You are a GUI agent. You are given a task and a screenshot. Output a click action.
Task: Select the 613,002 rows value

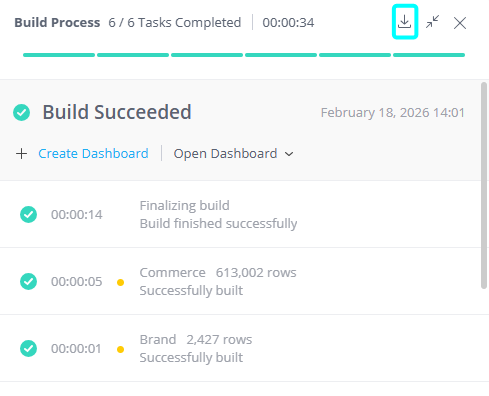(x=256, y=273)
